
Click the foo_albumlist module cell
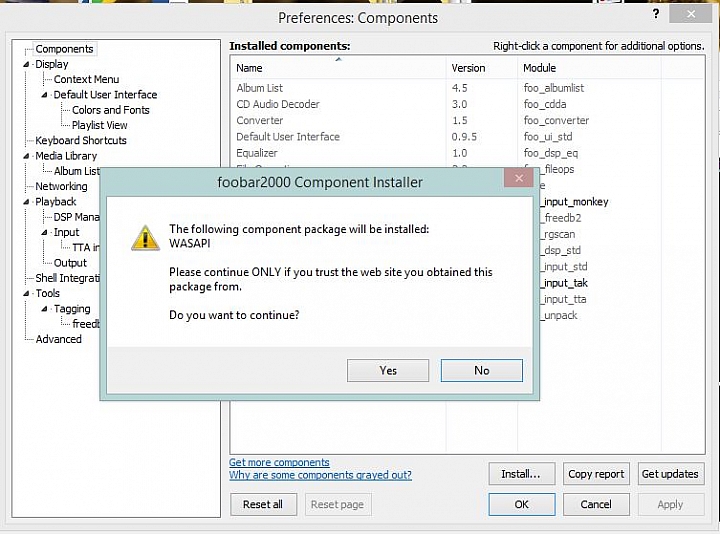pyautogui.click(x=554, y=88)
